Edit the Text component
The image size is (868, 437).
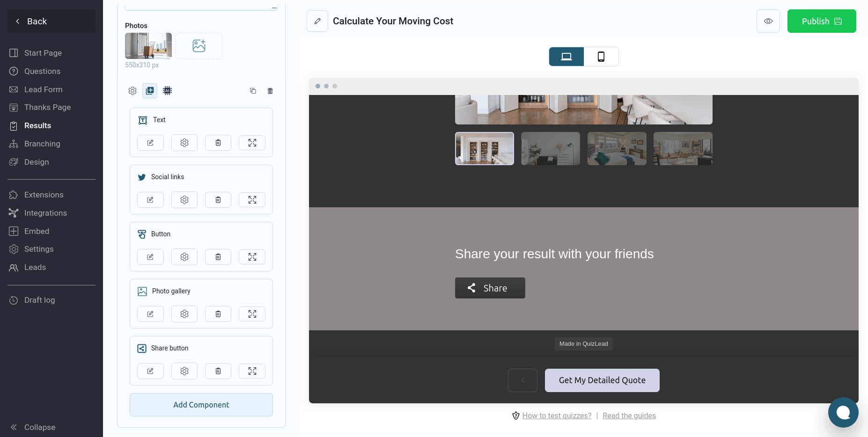tap(150, 143)
